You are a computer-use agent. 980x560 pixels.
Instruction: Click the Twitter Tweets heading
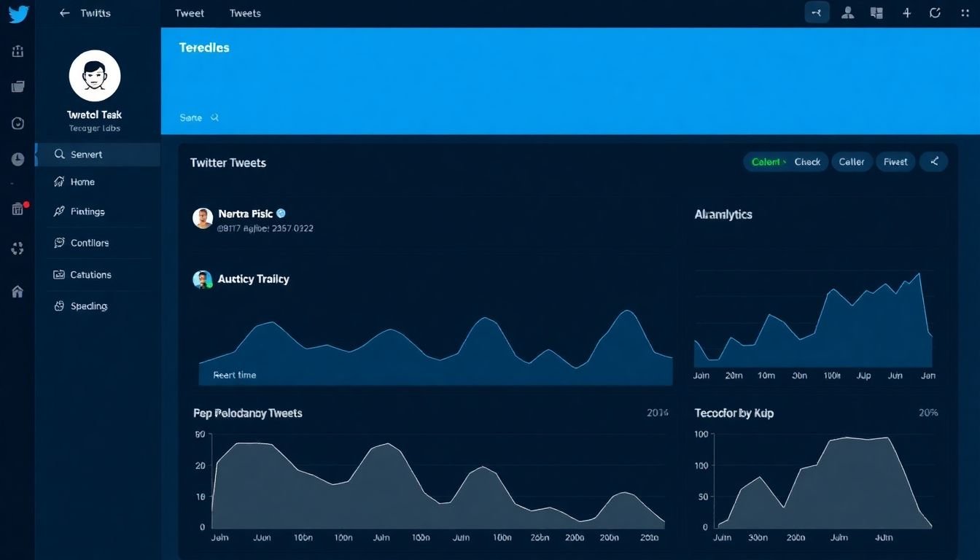(228, 163)
